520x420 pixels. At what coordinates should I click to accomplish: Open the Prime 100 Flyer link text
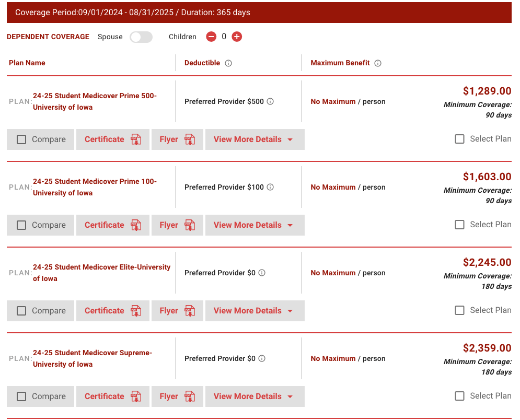pyautogui.click(x=169, y=225)
